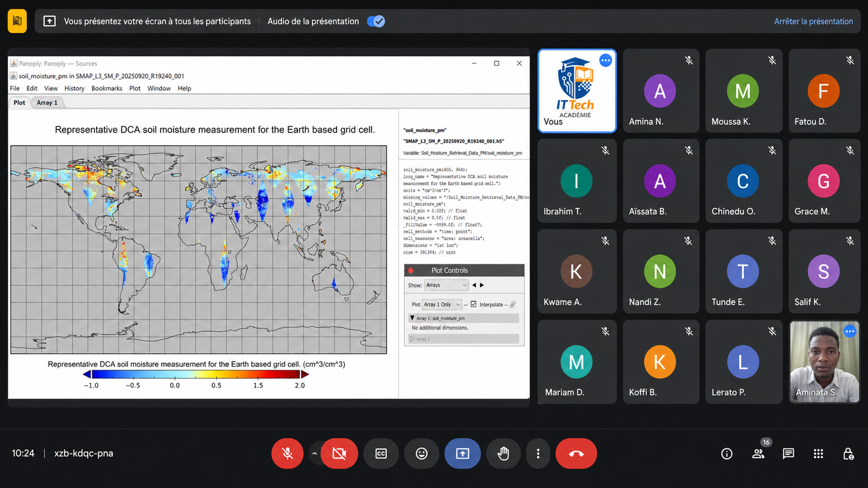Screen dimensions: 868x488
Task: Click the color scale gradient bar
Action: (x=196, y=374)
